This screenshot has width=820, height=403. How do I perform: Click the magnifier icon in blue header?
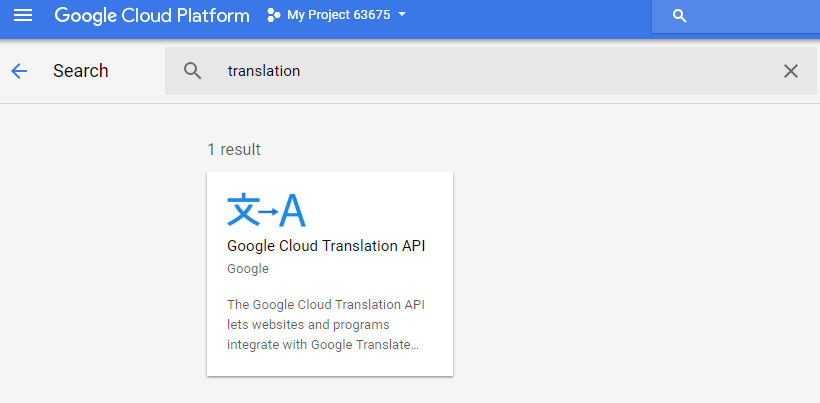coord(680,16)
